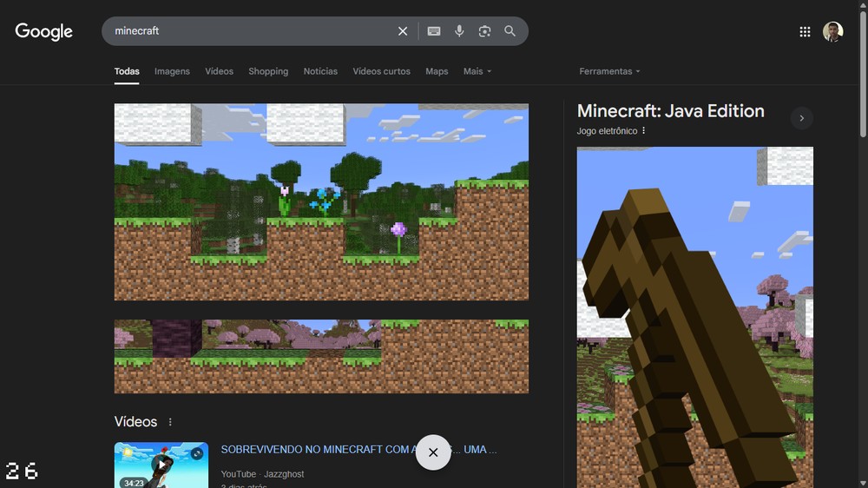Viewport: 868px width, 488px height.
Task: Click the Vídeos section heading
Action: click(x=135, y=422)
